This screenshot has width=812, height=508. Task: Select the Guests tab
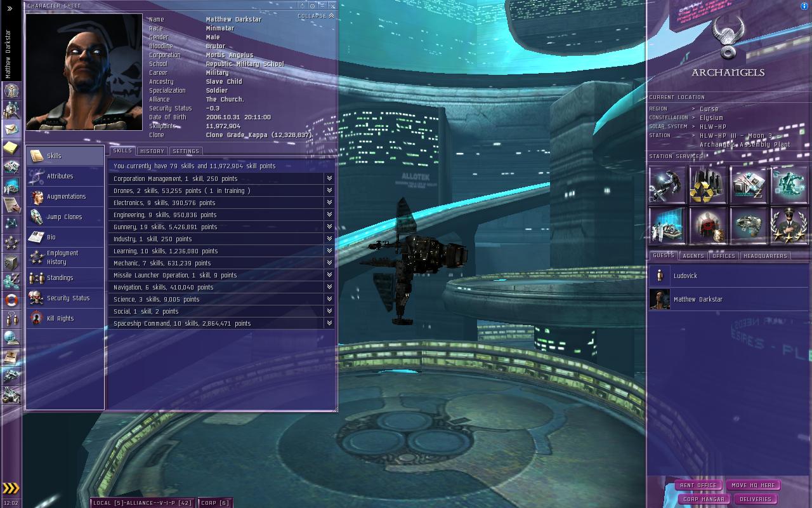pos(664,255)
